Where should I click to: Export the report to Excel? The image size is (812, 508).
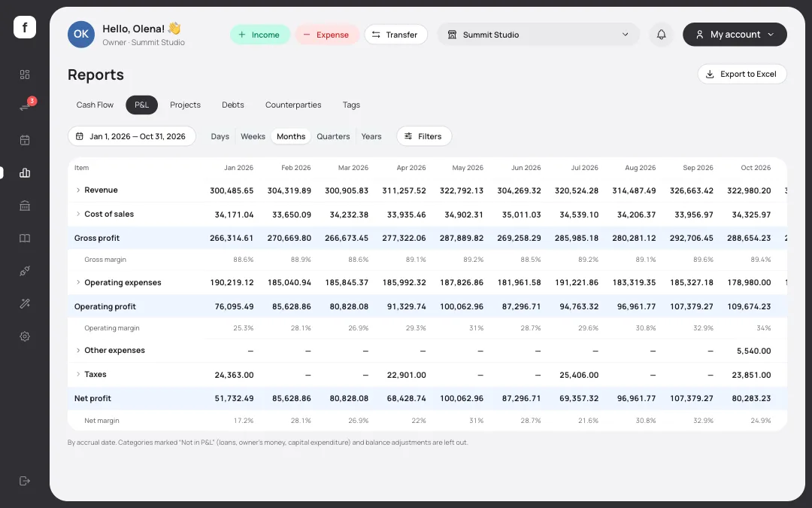742,74
